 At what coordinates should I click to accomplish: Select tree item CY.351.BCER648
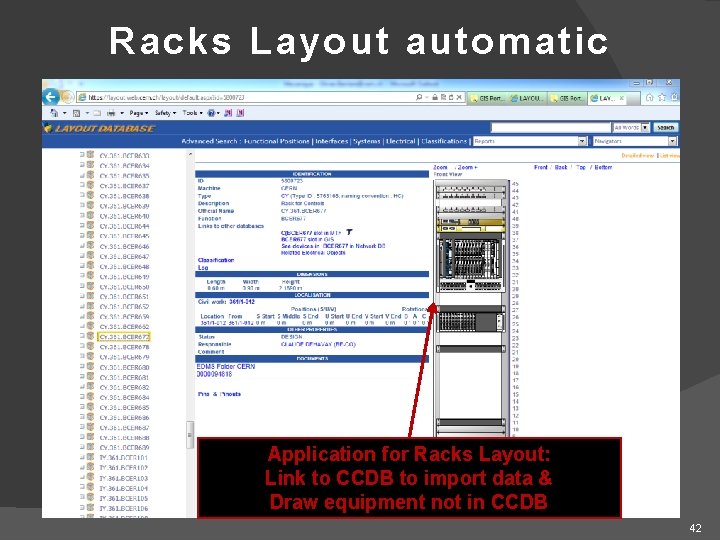[x=124, y=266]
